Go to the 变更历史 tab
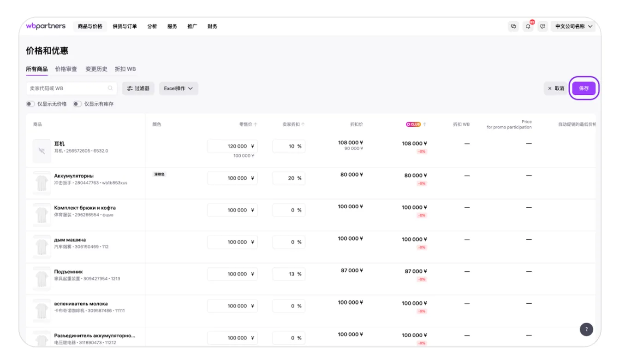The image size is (620, 364). (x=96, y=69)
